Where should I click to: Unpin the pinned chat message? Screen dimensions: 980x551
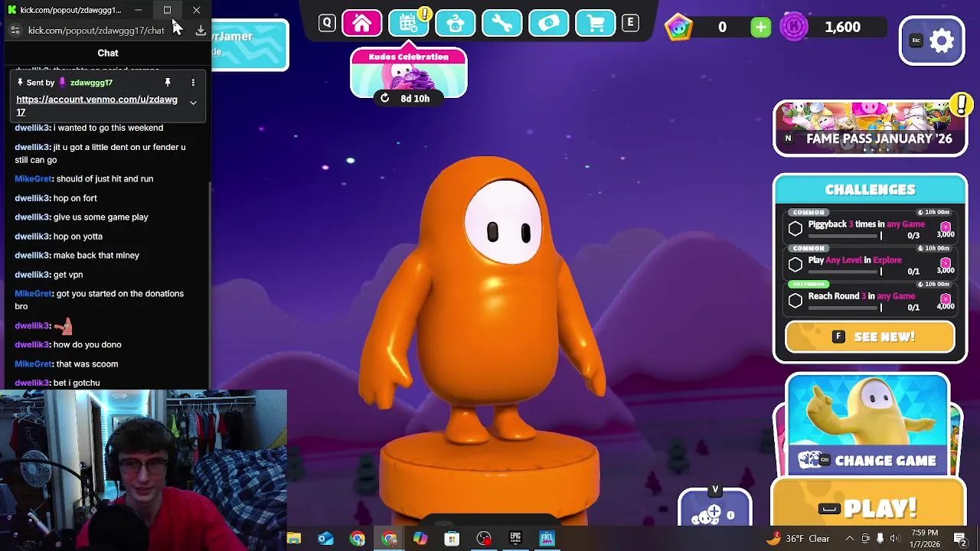tap(168, 83)
